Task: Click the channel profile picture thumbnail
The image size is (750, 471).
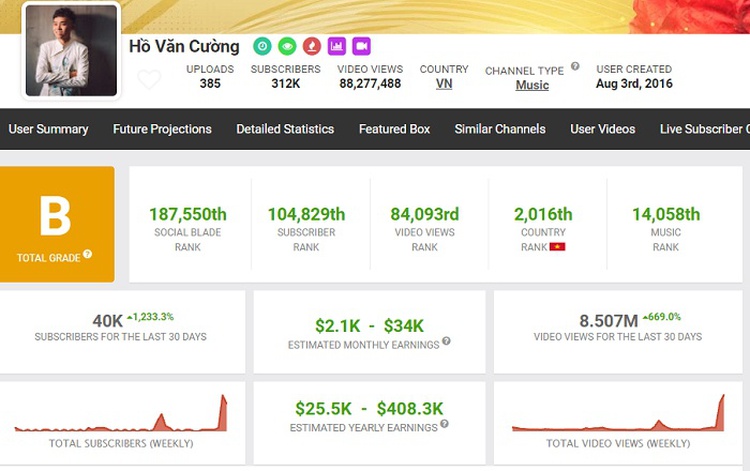Action: coord(71,50)
